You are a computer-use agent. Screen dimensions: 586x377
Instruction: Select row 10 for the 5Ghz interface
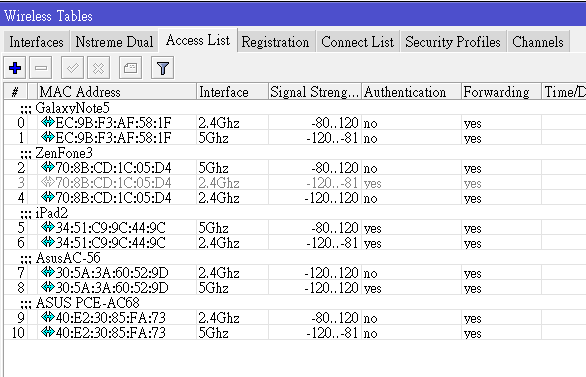pos(295,332)
